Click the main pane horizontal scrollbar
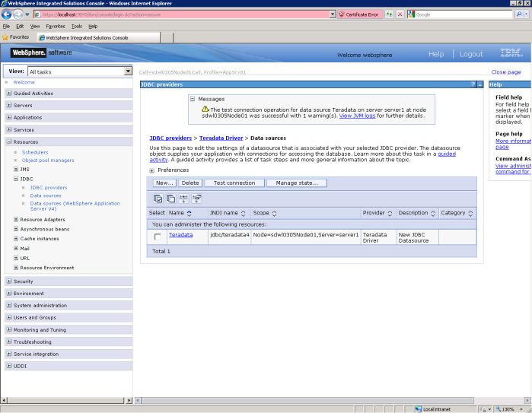Screen dimensions: 532x413 point(307,400)
